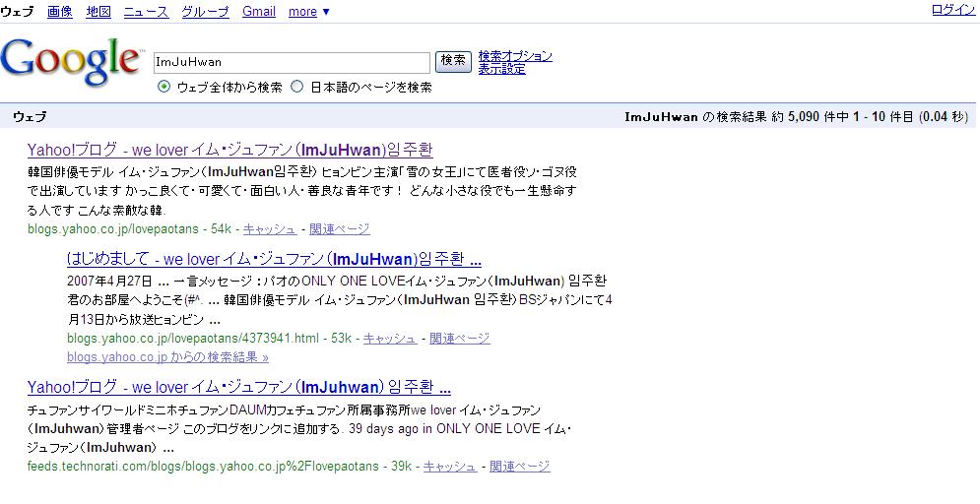This screenshot has height=504, width=980.
Task: Open the Gmail link in the top navigation
Action: (x=259, y=11)
